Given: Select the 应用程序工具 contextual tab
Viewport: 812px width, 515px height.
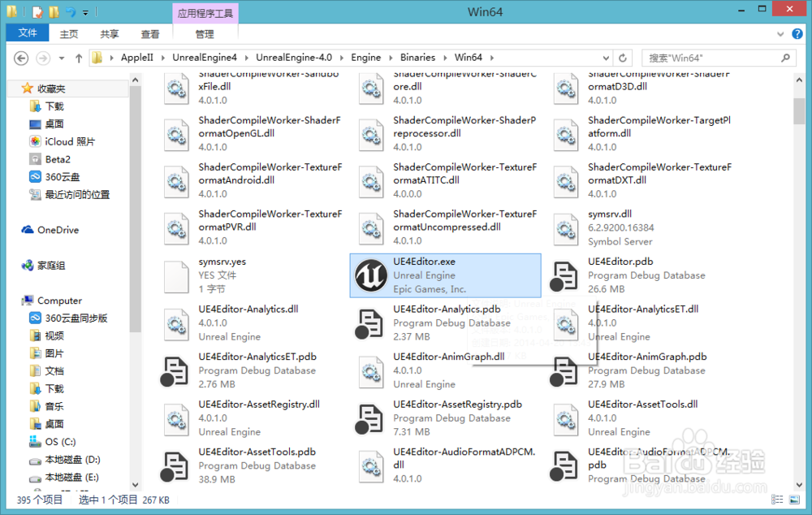Looking at the screenshot, I should [x=205, y=14].
